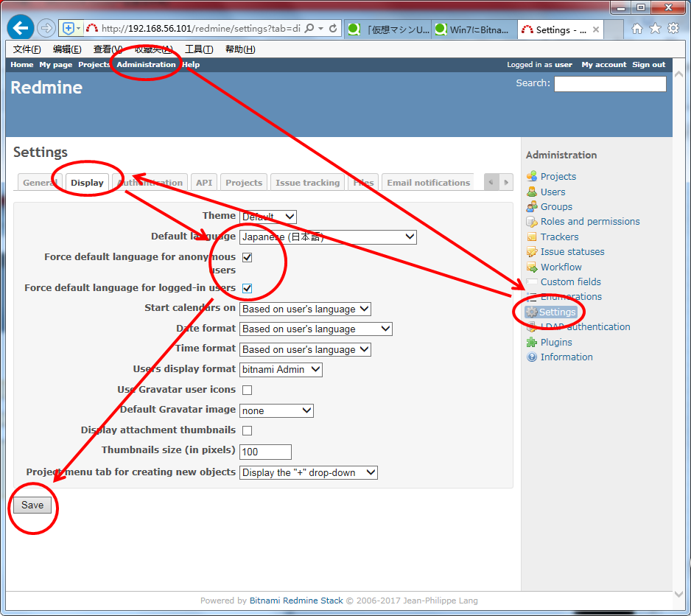The image size is (691, 616).
Task: Click the Thumbnails size input field
Action: (x=265, y=452)
